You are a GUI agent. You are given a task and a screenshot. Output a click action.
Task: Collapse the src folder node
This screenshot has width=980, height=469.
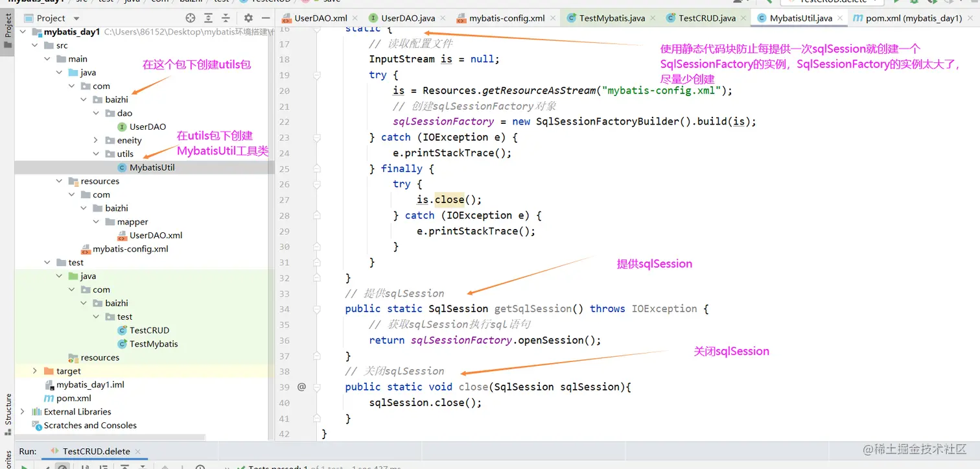[x=35, y=45]
